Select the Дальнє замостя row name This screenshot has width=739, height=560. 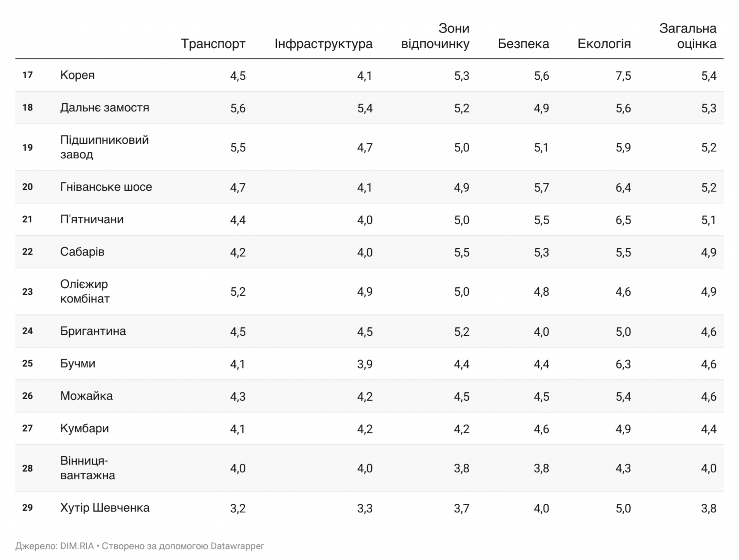click(x=105, y=107)
